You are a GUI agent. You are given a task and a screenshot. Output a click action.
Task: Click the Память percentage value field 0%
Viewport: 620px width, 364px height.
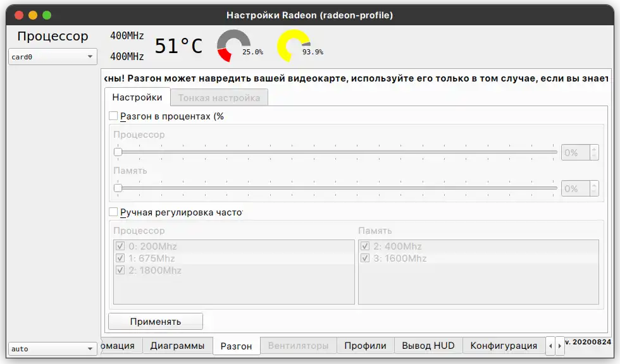[x=575, y=188]
